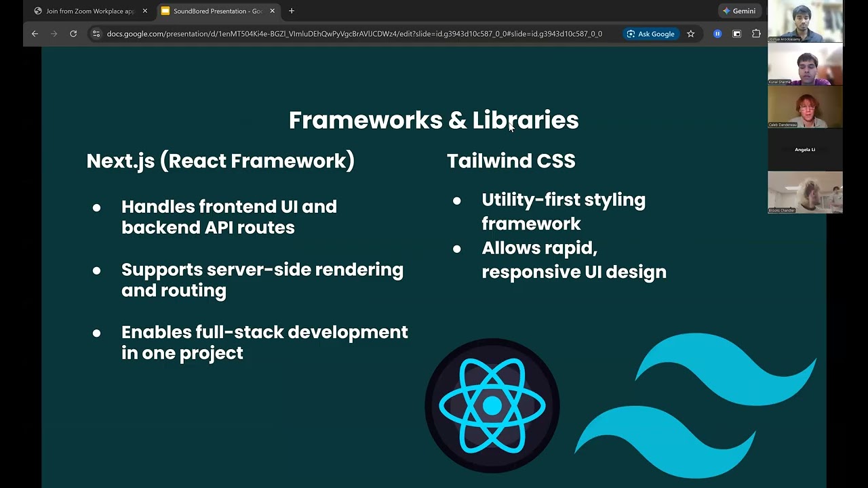868x488 pixels.
Task: Click the server-side rendering and routing bullet
Action: tap(262, 280)
